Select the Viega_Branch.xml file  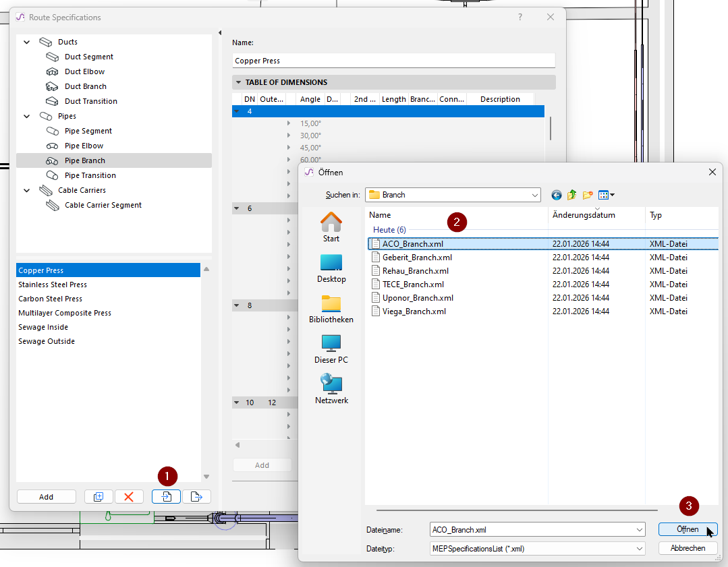tap(414, 311)
